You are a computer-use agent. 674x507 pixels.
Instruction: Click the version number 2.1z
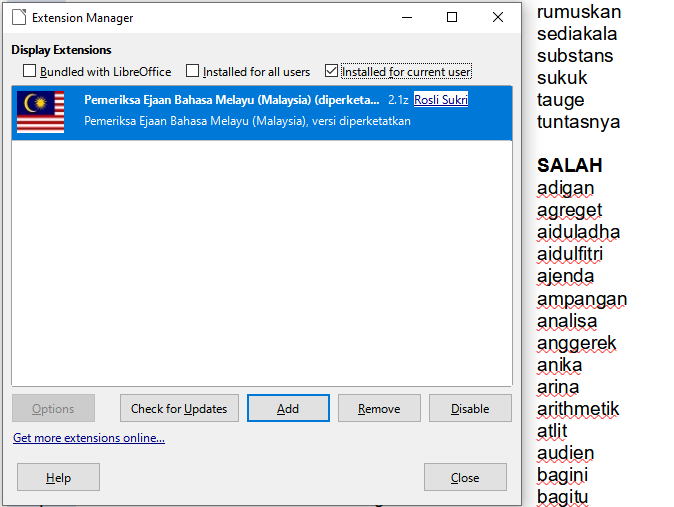click(398, 100)
